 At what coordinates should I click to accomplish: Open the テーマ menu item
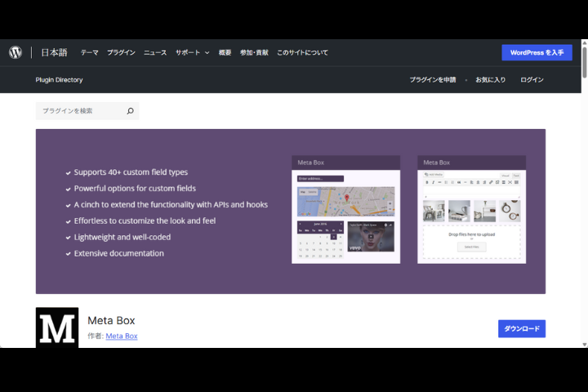(89, 52)
